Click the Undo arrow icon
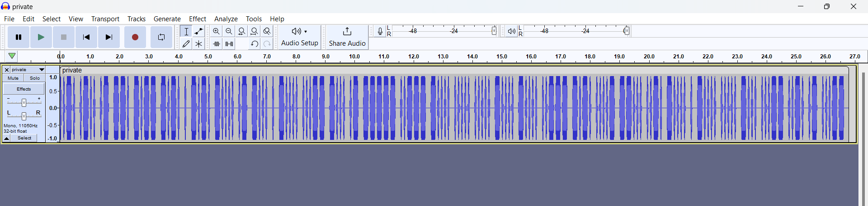Viewport: 868px width, 206px height. (255, 44)
